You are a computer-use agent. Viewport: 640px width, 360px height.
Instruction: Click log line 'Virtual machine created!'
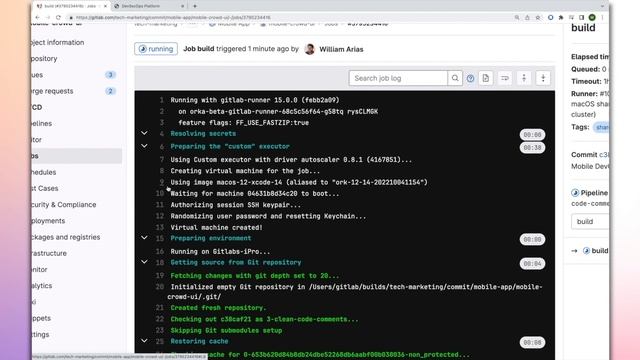[216, 227]
